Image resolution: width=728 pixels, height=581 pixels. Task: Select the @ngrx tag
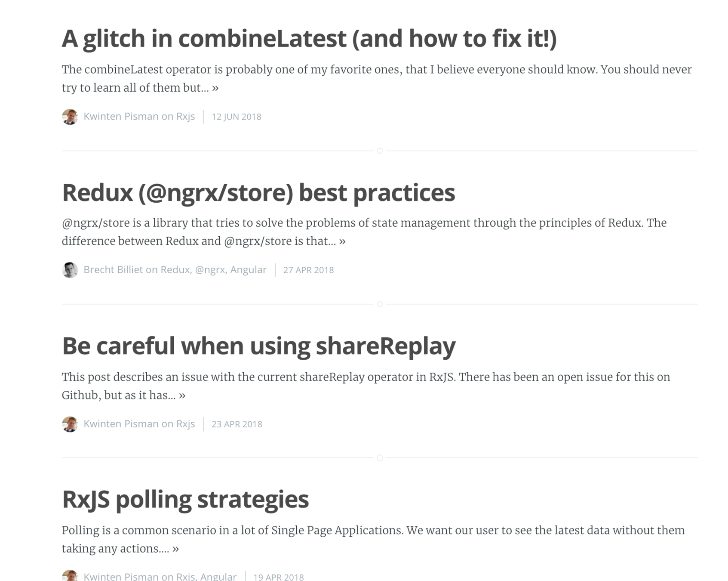[210, 270]
